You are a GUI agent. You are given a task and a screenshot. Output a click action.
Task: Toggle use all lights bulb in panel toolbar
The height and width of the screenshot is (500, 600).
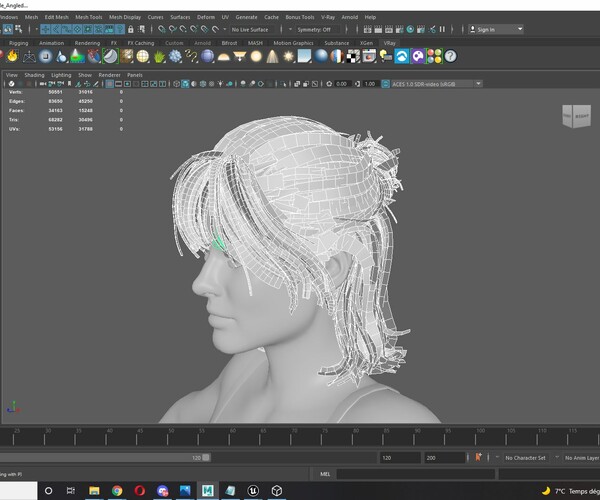pos(220,84)
